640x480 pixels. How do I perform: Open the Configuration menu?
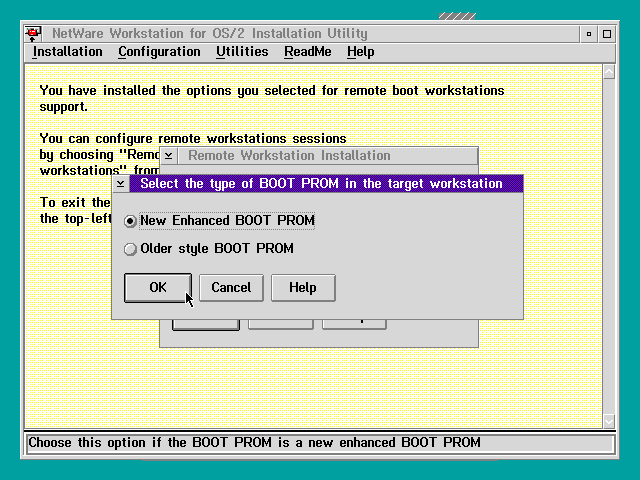(159, 52)
